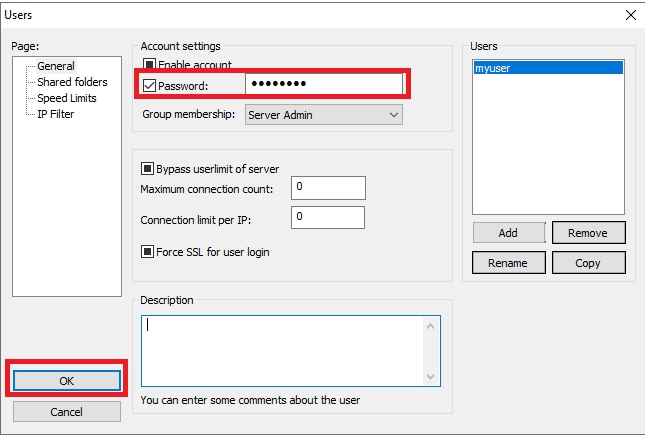Click the Rename user button

(508, 262)
